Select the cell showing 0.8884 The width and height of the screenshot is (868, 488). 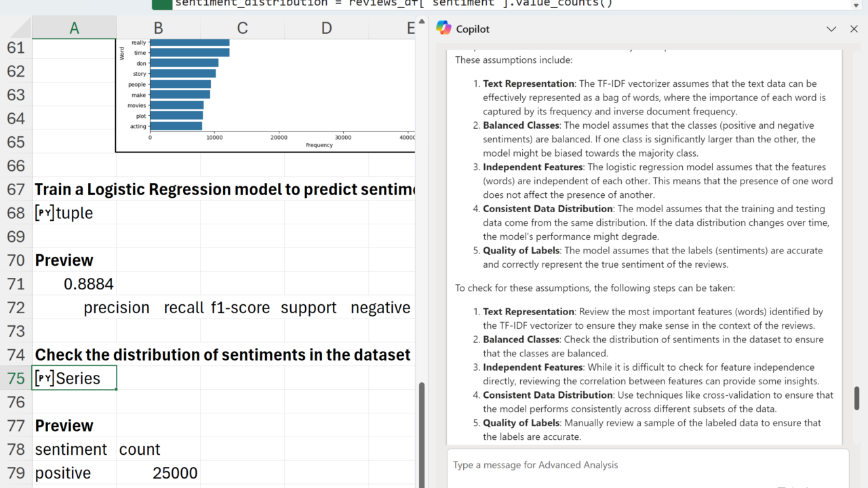75,284
